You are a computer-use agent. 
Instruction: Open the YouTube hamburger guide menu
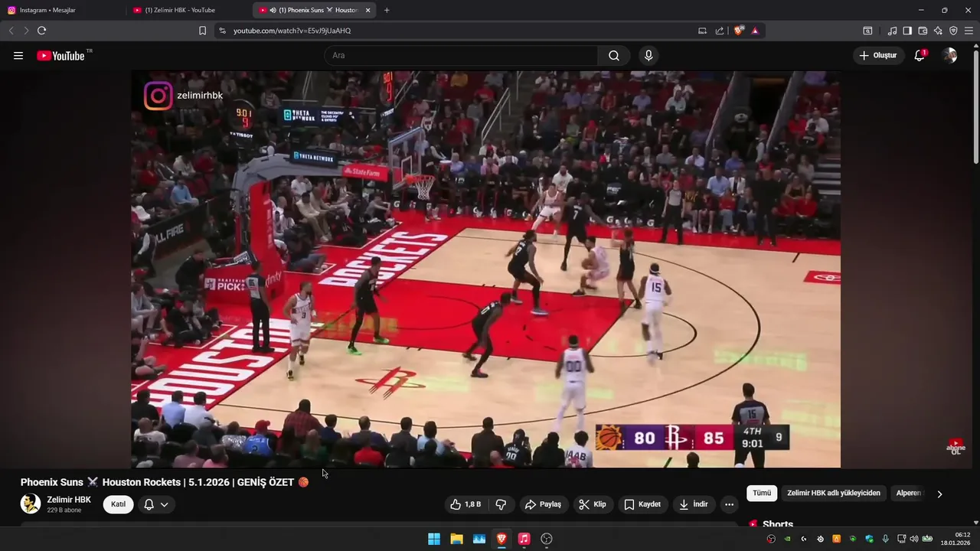tap(18, 56)
